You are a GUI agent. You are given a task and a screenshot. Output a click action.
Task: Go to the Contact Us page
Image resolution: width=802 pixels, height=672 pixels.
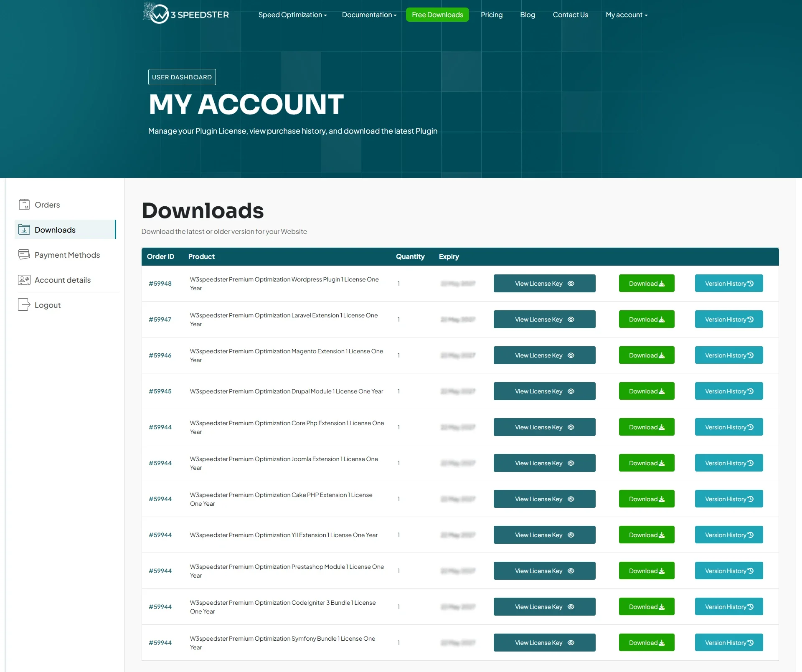tap(570, 15)
